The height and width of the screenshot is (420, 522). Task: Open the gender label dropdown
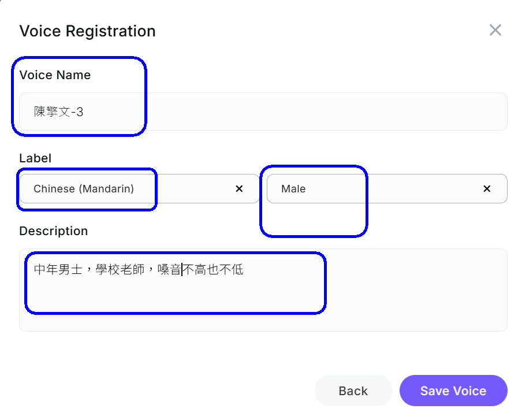click(404, 189)
